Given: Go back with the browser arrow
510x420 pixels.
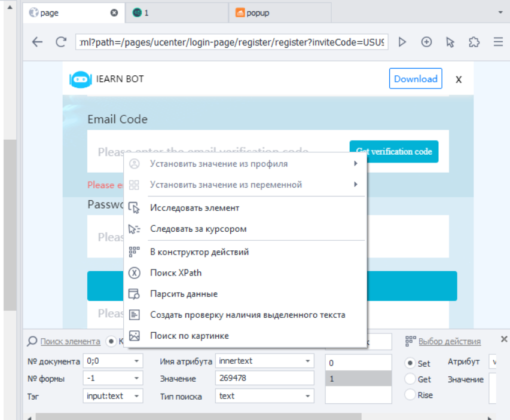Looking at the screenshot, I should point(37,42).
